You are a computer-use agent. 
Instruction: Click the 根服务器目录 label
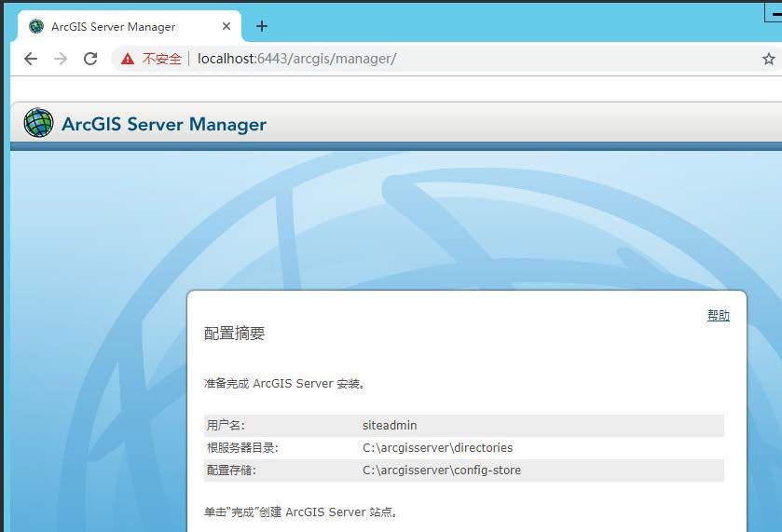click(x=242, y=448)
